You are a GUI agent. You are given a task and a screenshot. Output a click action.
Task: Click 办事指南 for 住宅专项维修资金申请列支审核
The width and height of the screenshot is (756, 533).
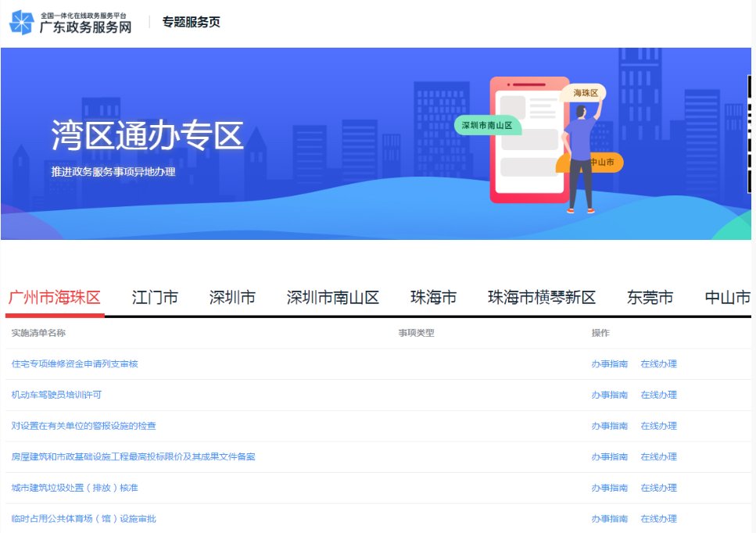point(610,364)
